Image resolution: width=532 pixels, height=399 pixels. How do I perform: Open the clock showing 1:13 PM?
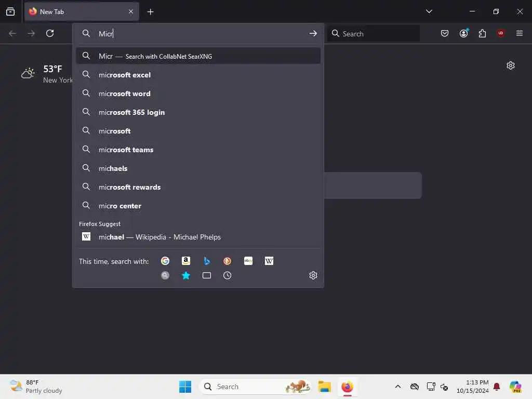473,387
